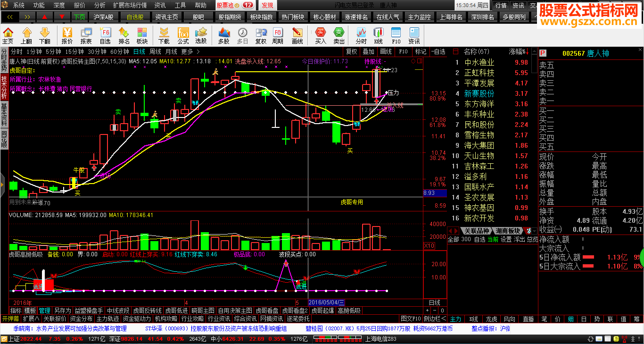Open the 扩展市场行情 menu
Image resolution: width=644 pixels, height=344 pixels.
click(130, 5)
